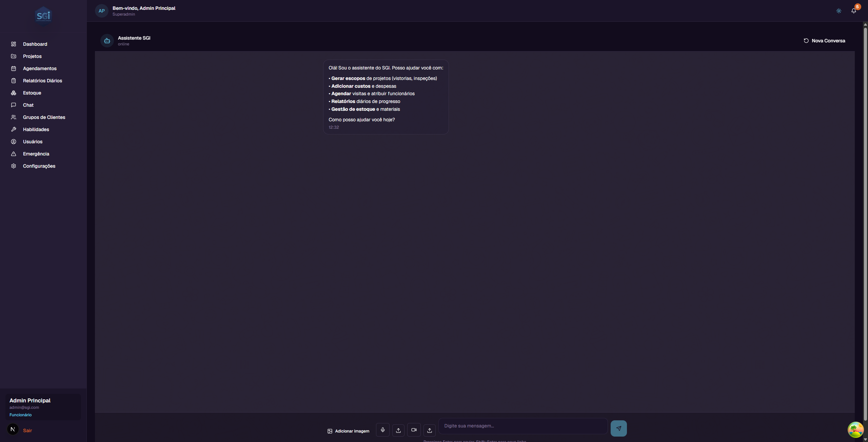
Task: Toggle light mode with the sun icon
Action: 839,10
